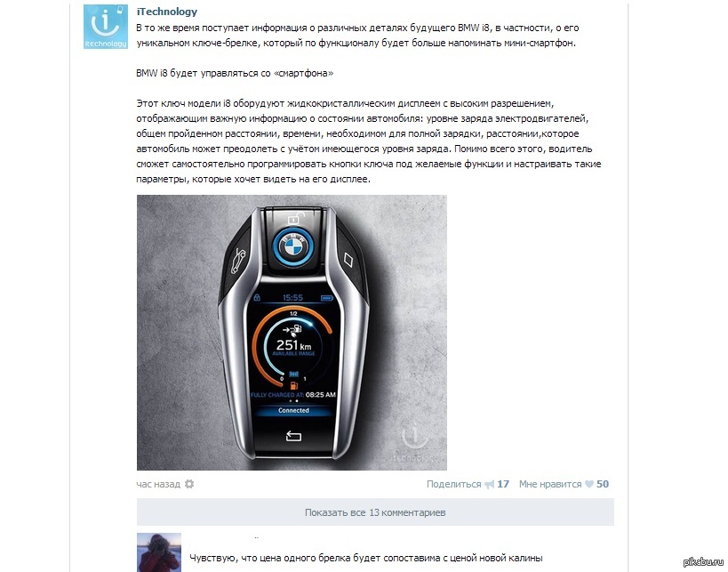Click the share count 17
Viewport: 728px width, 572px height.
[503, 484]
